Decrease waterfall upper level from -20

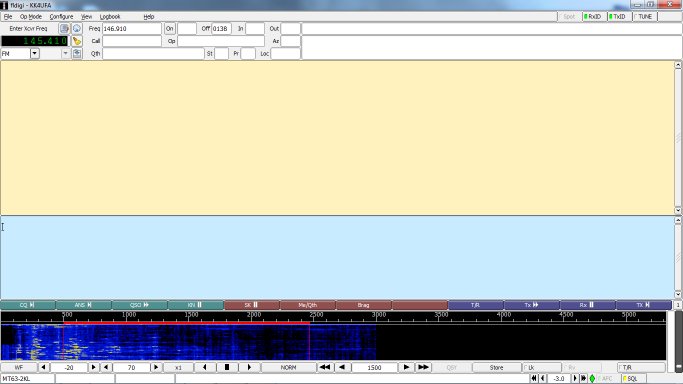tap(43, 367)
